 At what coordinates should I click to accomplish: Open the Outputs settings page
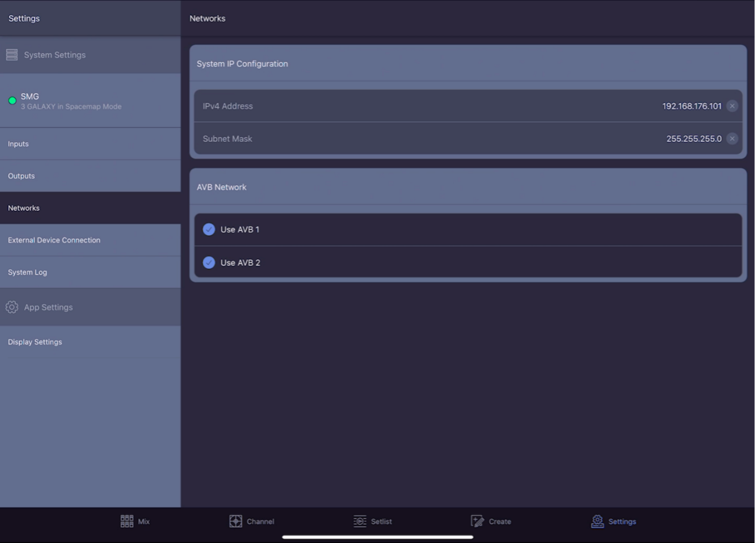[x=90, y=176]
